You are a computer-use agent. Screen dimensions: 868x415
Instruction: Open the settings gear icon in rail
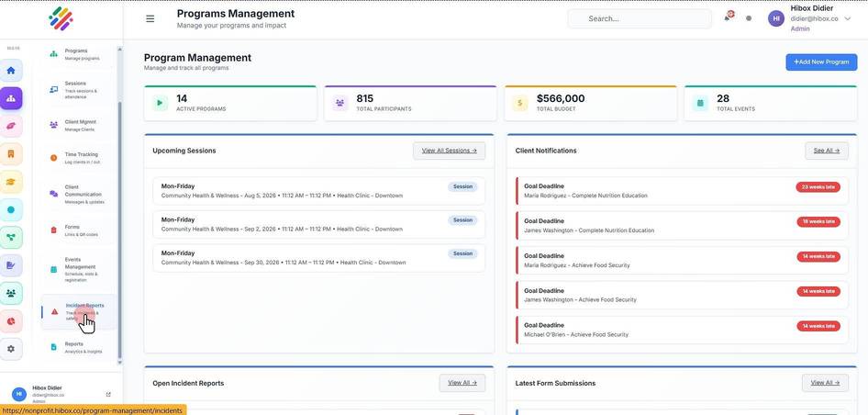pyautogui.click(x=11, y=349)
